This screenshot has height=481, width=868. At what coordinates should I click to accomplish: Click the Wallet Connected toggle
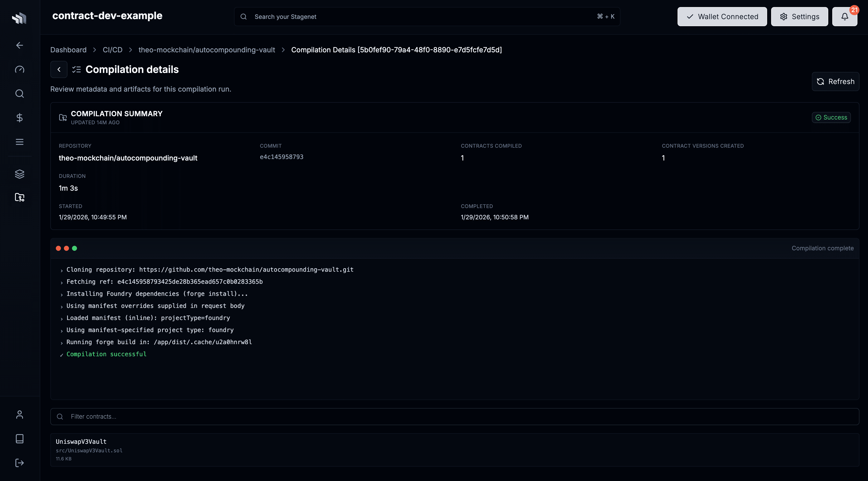click(x=722, y=16)
